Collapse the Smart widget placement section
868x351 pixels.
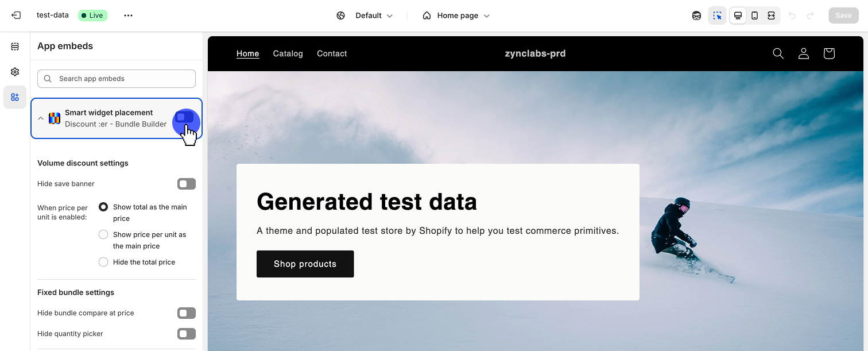point(41,118)
